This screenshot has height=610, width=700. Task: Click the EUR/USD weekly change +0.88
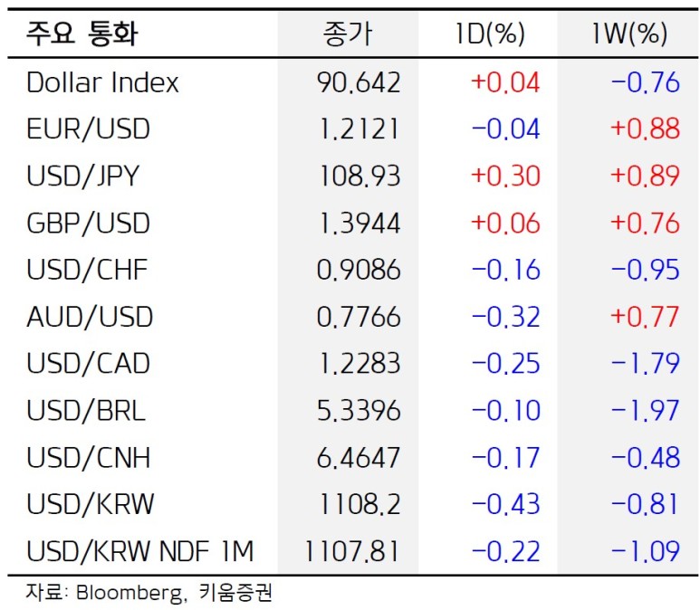click(x=645, y=129)
